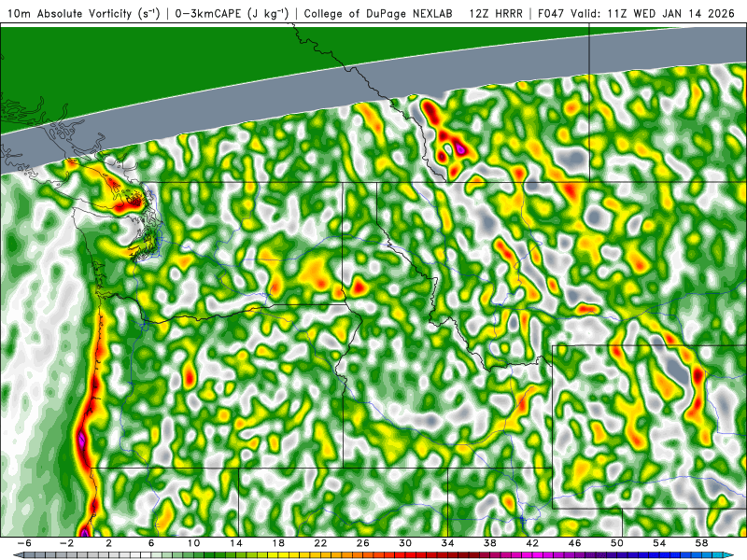Viewport: 747px width, 560px height.
Task: Click the 30 color scale label
Action: coord(405,543)
